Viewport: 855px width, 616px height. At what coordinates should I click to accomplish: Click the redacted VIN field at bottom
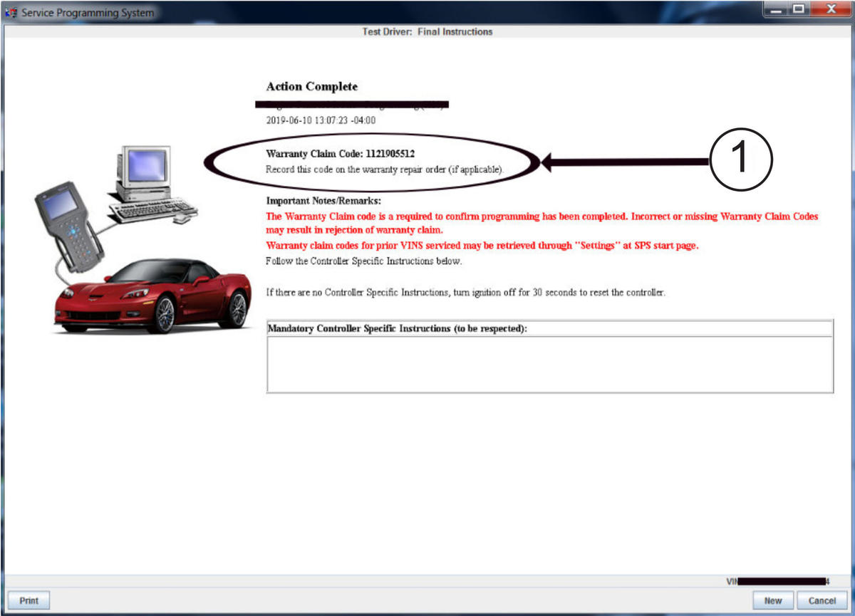tap(777, 582)
